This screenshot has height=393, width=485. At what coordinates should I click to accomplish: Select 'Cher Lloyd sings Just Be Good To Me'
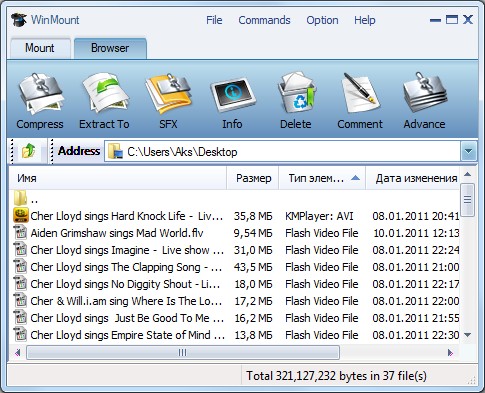tap(127, 318)
